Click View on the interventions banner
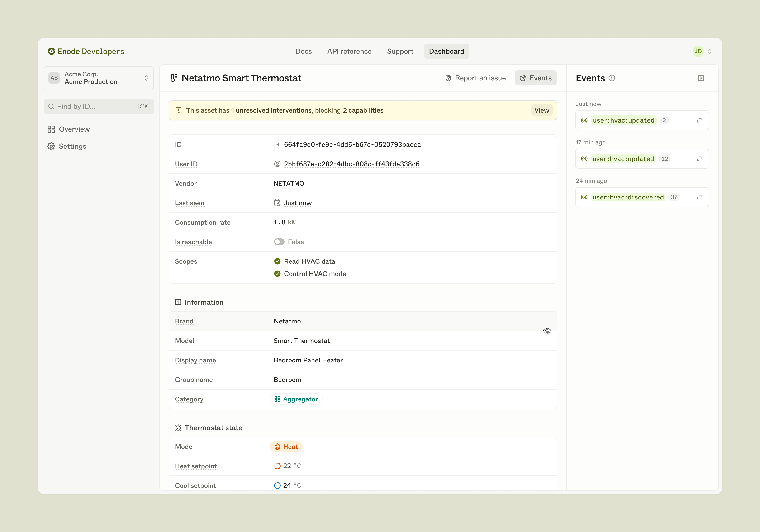Screen dimensions: 760x532 coord(541,110)
